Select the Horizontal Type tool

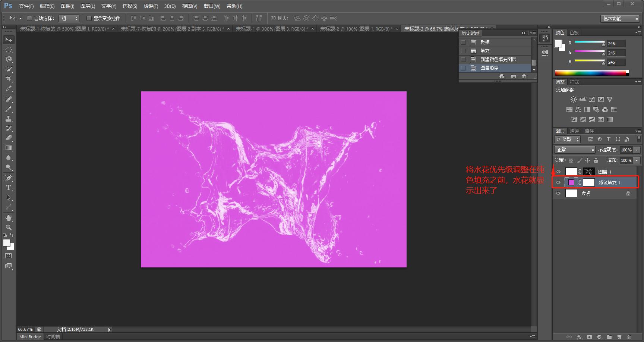[9, 188]
